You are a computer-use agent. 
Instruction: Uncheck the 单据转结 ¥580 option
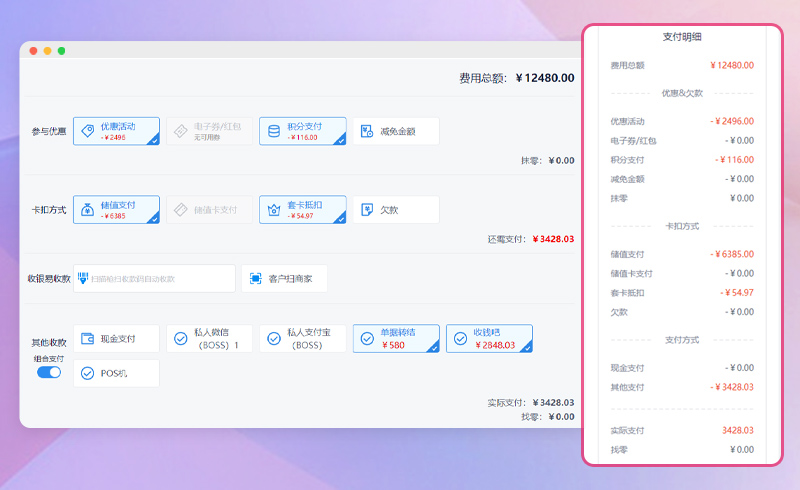[x=367, y=339]
